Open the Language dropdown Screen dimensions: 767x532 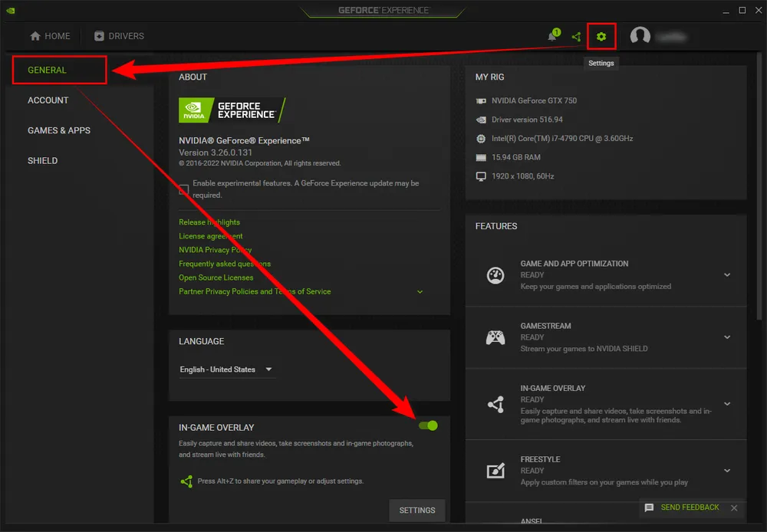(226, 369)
